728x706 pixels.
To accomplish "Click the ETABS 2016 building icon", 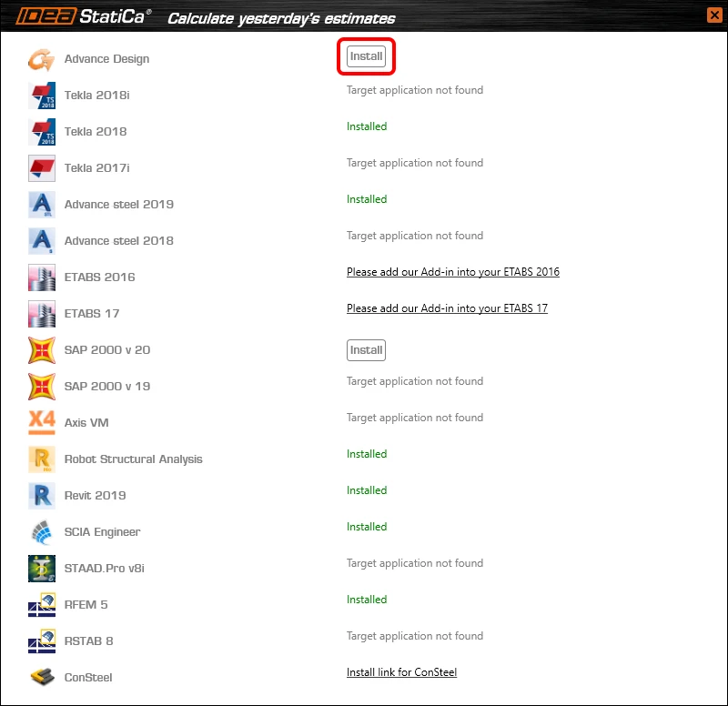I will coord(41,277).
